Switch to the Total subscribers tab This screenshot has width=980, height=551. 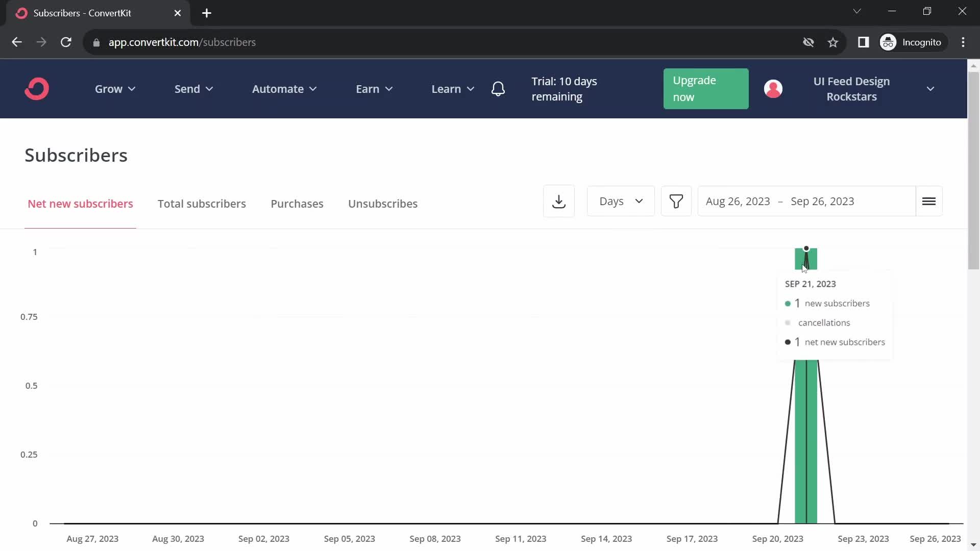point(202,204)
